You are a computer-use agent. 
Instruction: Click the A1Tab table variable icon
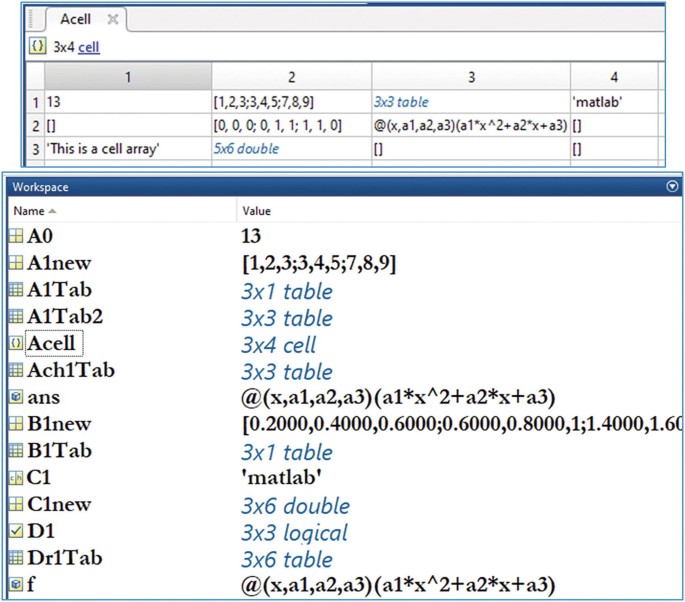point(15,291)
